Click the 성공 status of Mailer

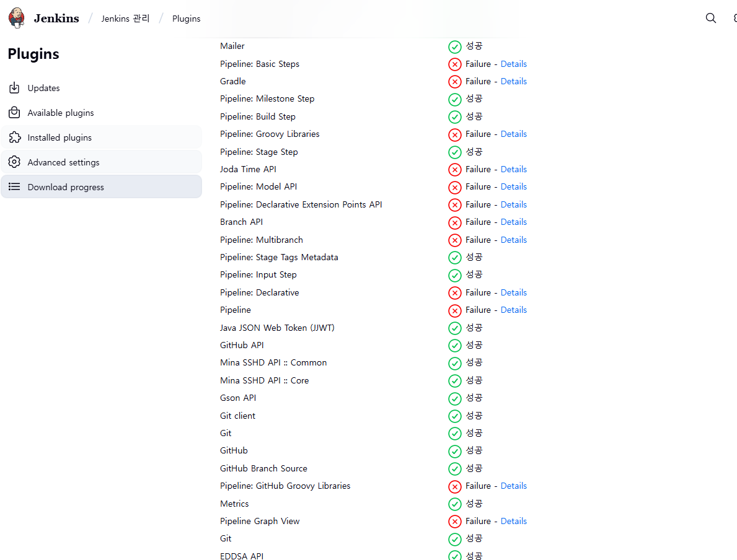coord(474,46)
